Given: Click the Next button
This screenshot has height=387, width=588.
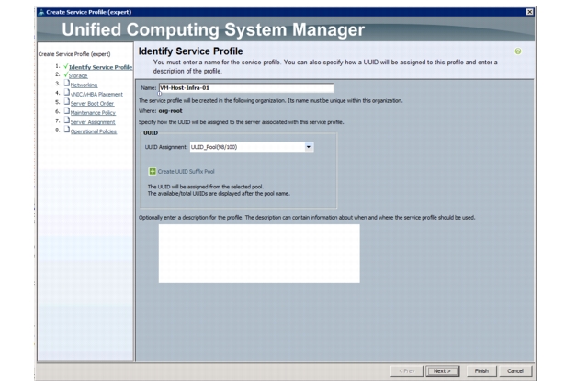Looking at the screenshot, I should tap(443, 370).
